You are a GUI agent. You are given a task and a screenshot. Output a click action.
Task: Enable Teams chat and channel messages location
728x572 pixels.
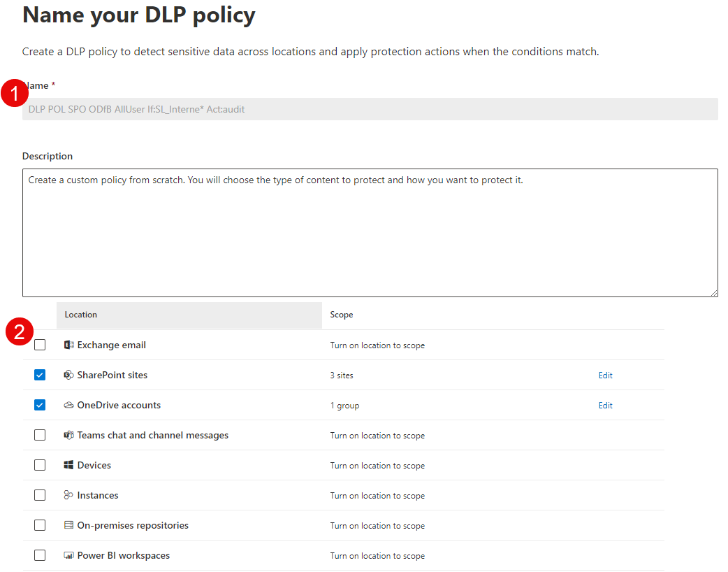(40, 435)
